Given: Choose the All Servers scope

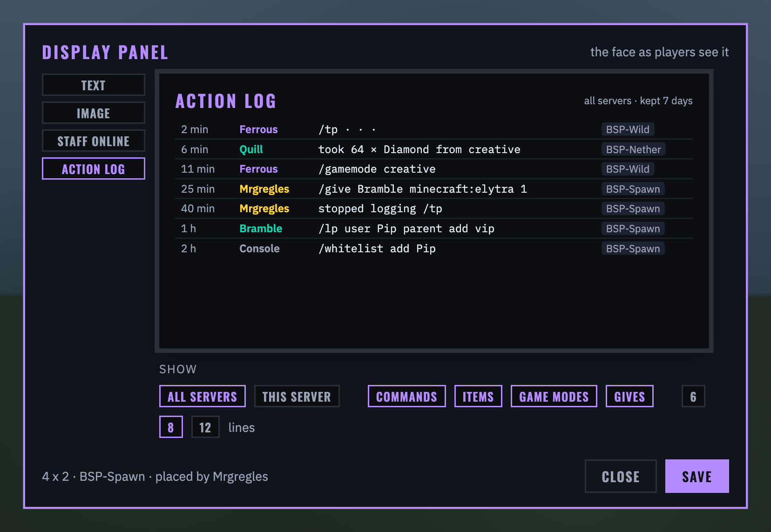Looking at the screenshot, I should coord(202,396).
